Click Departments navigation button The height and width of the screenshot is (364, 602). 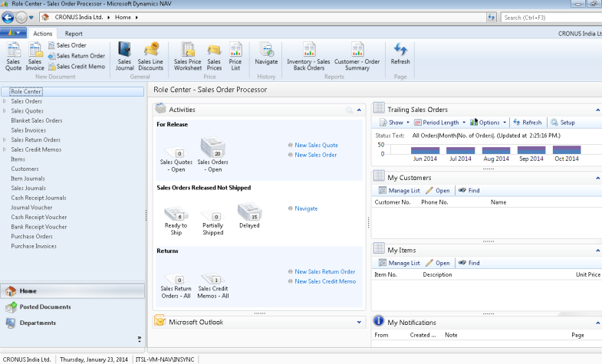pyautogui.click(x=73, y=323)
